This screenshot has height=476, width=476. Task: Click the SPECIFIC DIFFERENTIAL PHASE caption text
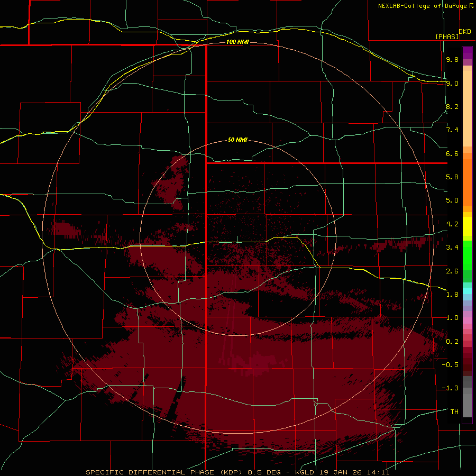point(150,472)
